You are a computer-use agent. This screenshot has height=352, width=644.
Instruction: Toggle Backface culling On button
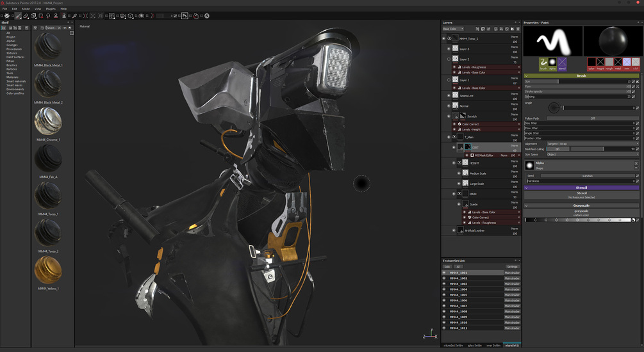(x=557, y=149)
